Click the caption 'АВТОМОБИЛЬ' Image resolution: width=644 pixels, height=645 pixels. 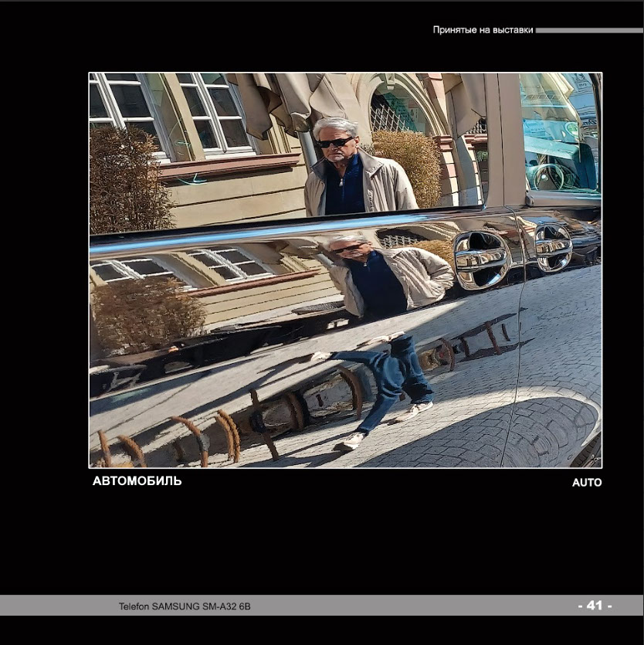point(137,481)
